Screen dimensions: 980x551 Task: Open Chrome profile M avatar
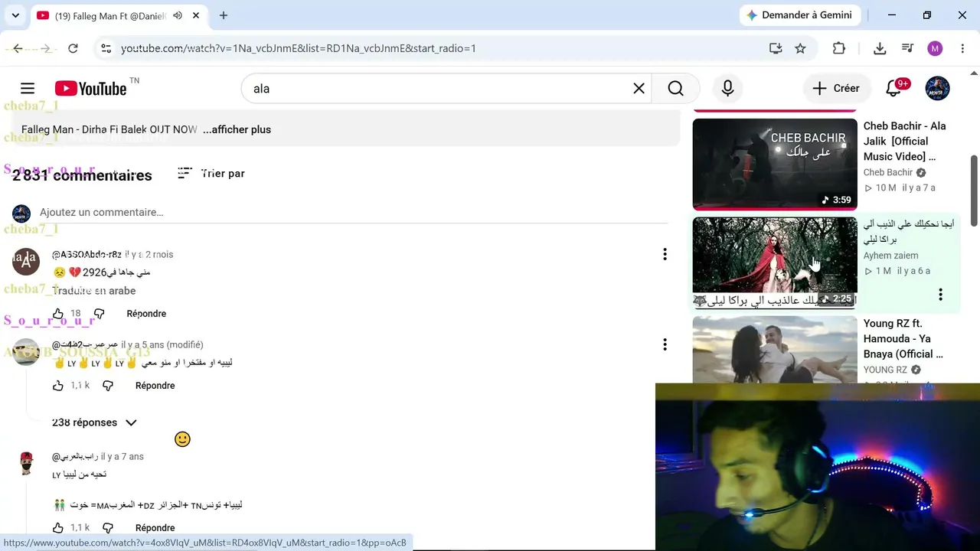935,48
